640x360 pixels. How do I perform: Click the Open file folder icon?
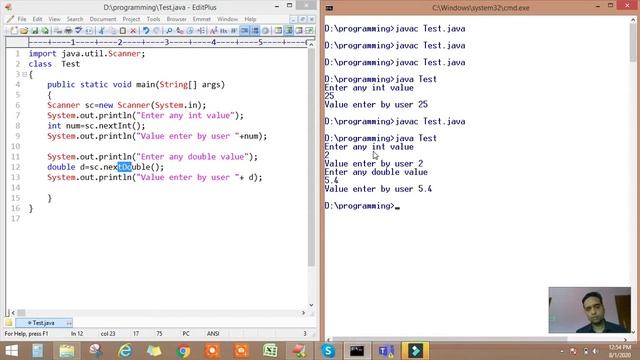pyautogui.click(x=24, y=31)
